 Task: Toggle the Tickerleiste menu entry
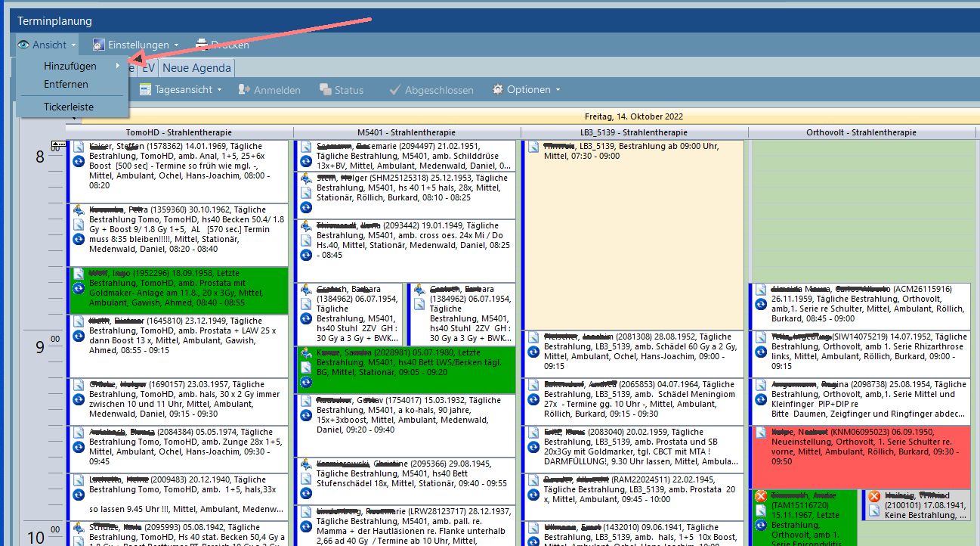click(69, 107)
